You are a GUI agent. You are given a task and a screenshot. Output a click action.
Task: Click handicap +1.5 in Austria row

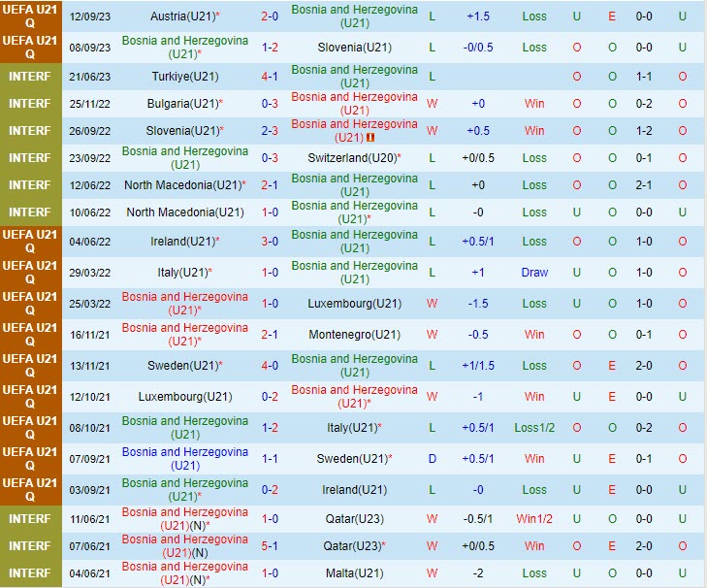pos(478,16)
